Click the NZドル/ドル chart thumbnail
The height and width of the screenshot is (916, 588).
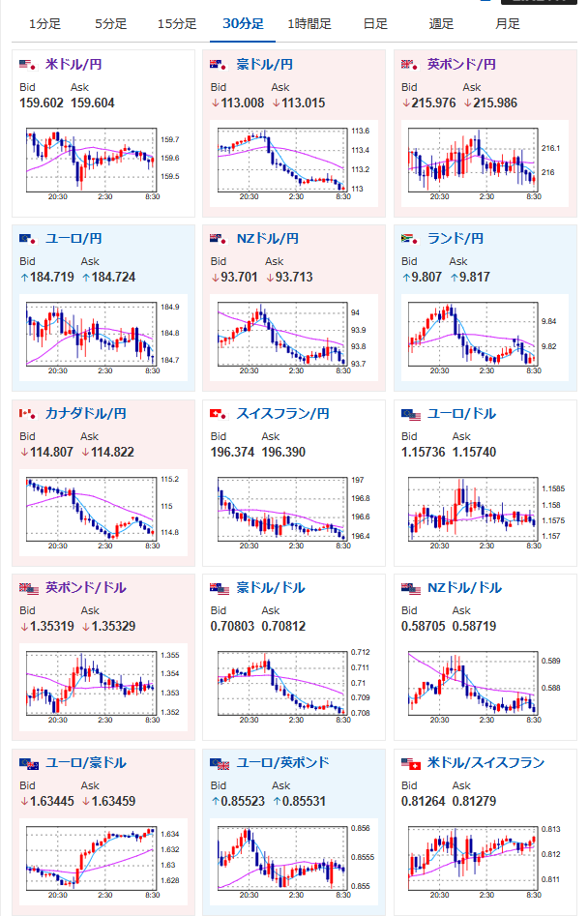click(485, 688)
